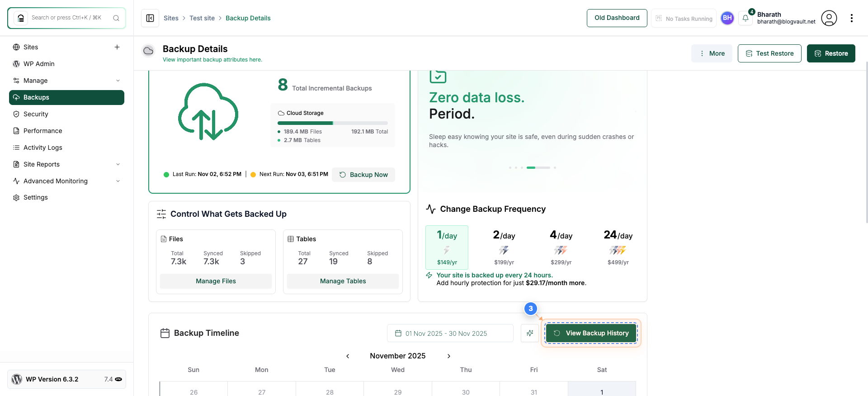Click the cloud icon beside Backup Details title
Screen dimensions: 868x396
[148, 51]
